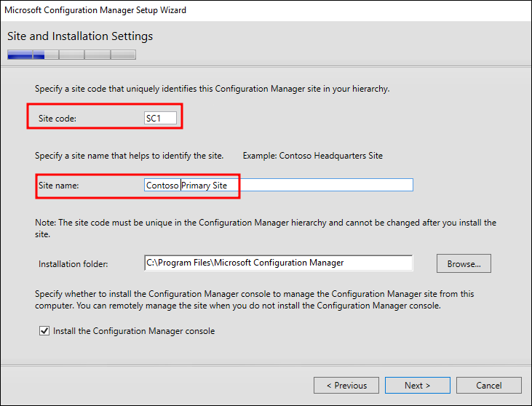Click the "Installation folder:" label

tap(74, 263)
